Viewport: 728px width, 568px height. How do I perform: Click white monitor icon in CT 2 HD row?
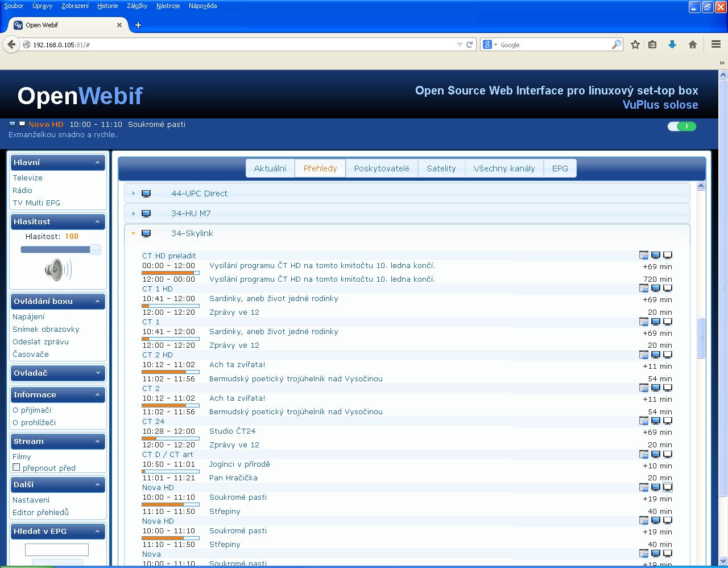(x=668, y=355)
